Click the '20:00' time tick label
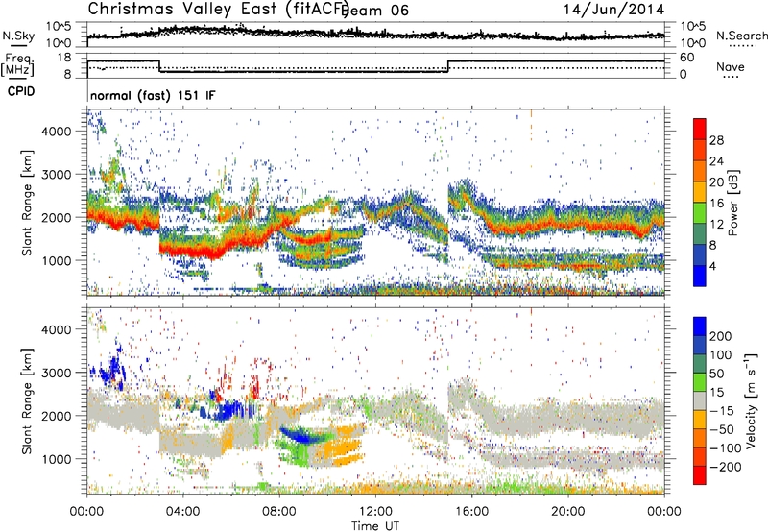Screen dimensions: 768x532 point(567,511)
